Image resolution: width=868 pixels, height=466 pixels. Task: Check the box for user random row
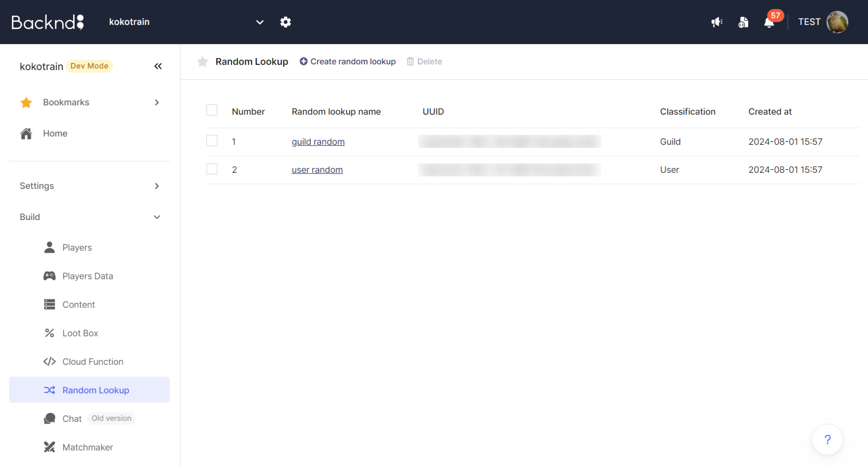click(x=212, y=169)
